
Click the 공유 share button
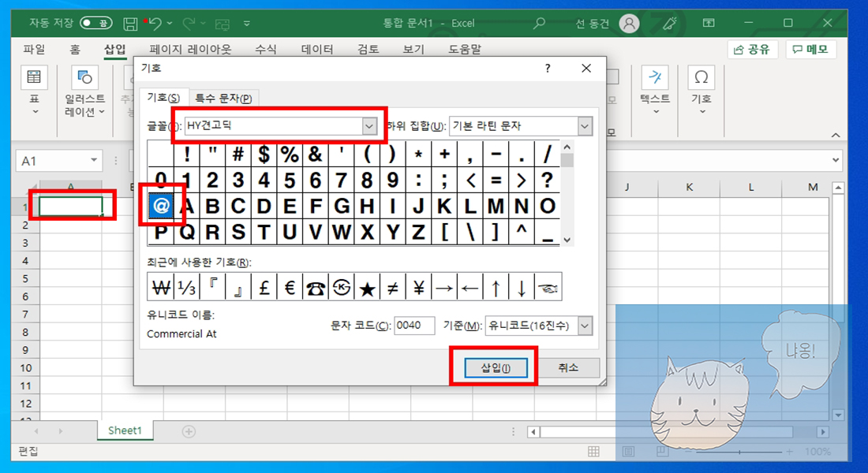752,49
